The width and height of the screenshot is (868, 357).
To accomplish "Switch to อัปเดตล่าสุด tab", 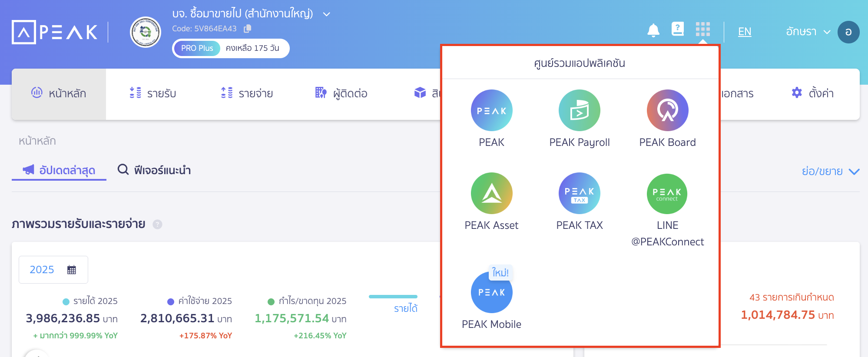I will 59,170.
